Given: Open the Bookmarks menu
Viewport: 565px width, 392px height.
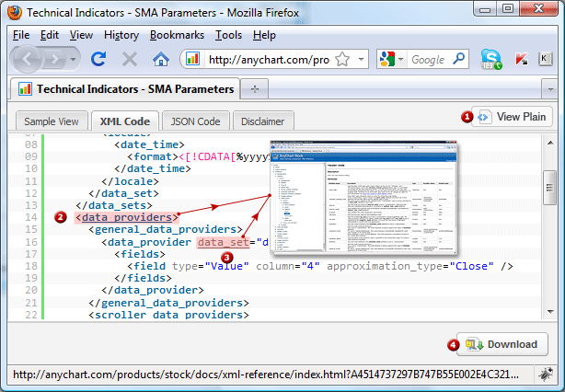Looking at the screenshot, I should coord(177,35).
